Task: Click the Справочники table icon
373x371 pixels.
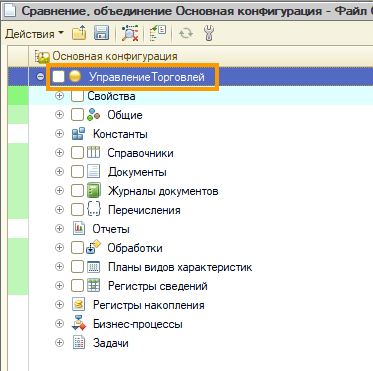Action: pyautogui.click(x=93, y=153)
